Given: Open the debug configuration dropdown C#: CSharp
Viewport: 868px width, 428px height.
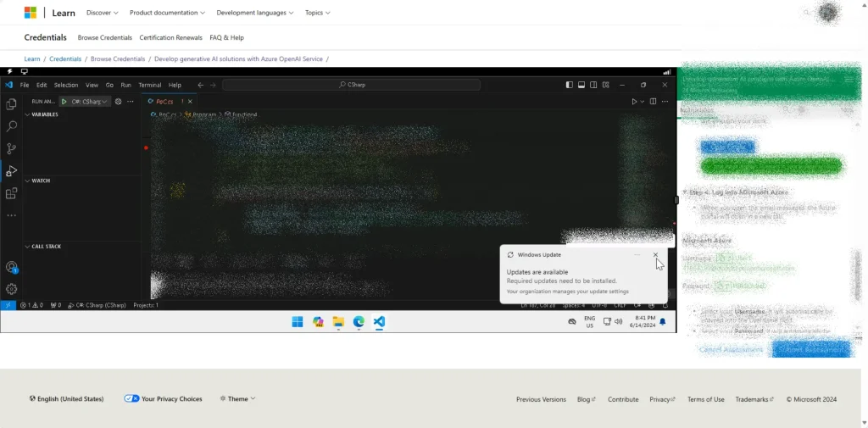Looking at the screenshot, I should tap(89, 102).
